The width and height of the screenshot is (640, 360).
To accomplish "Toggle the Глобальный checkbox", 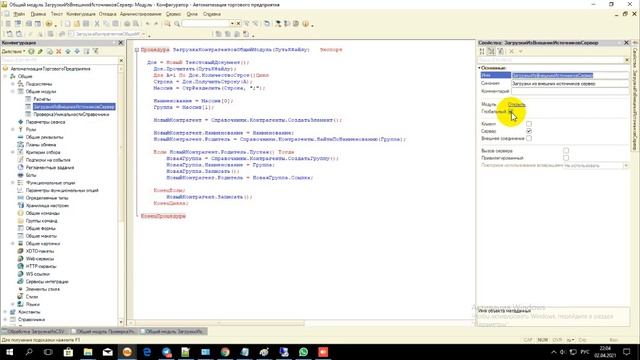I will 511,111.
